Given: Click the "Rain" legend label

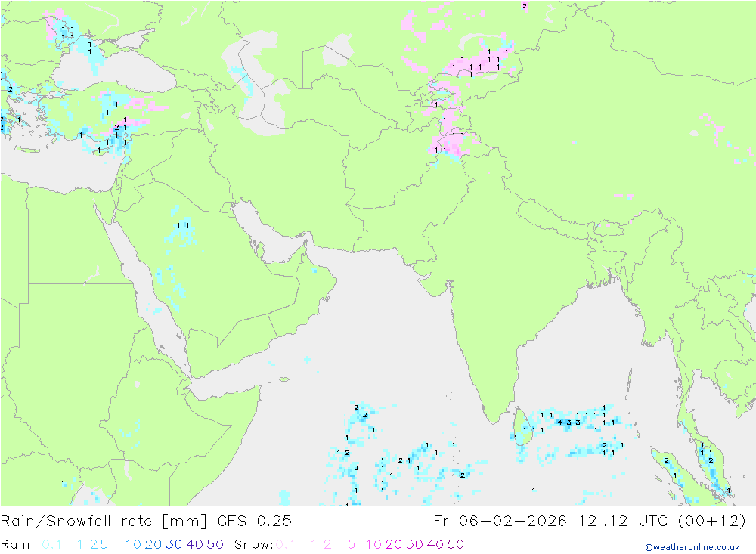Looking at the screenshot, I should tap(15, 544).
